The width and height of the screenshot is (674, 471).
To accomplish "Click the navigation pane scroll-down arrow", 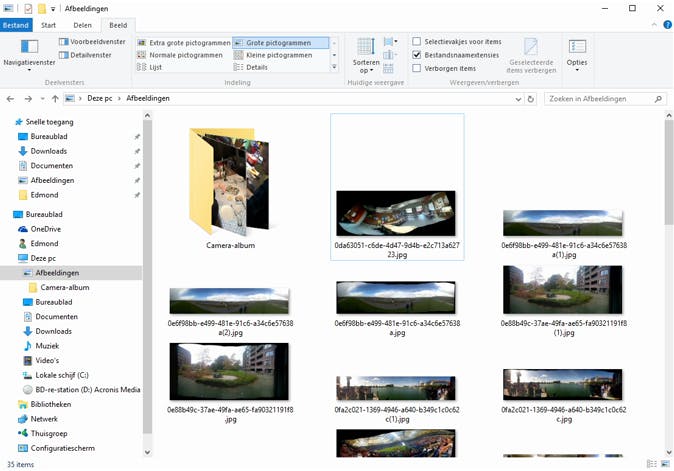I will [147, 452].
